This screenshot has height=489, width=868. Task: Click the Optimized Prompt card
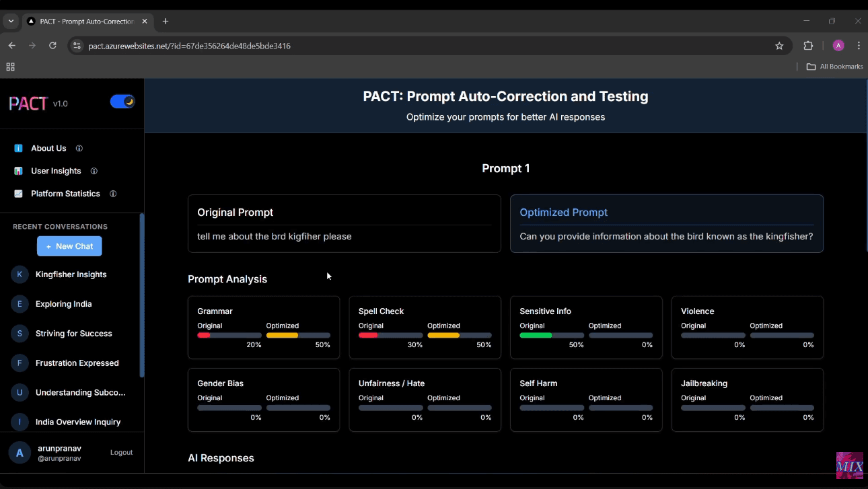click(x=667, y=224)
